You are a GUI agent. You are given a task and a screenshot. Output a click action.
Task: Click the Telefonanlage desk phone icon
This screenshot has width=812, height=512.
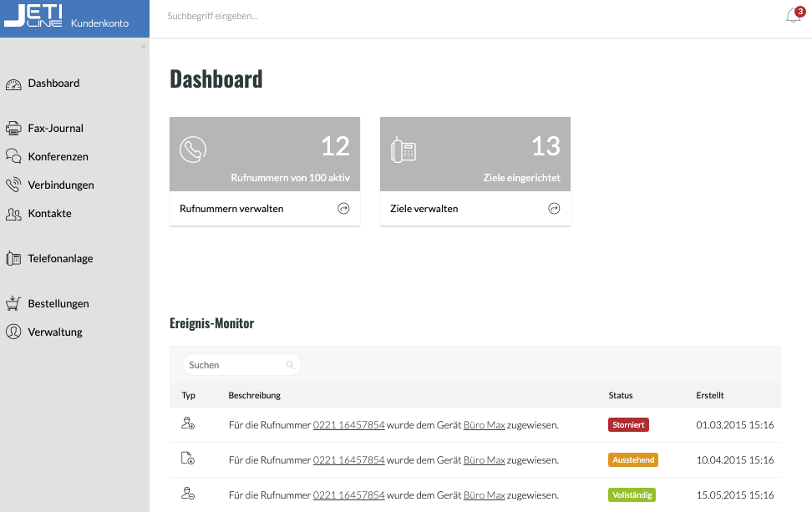[13, 258]
